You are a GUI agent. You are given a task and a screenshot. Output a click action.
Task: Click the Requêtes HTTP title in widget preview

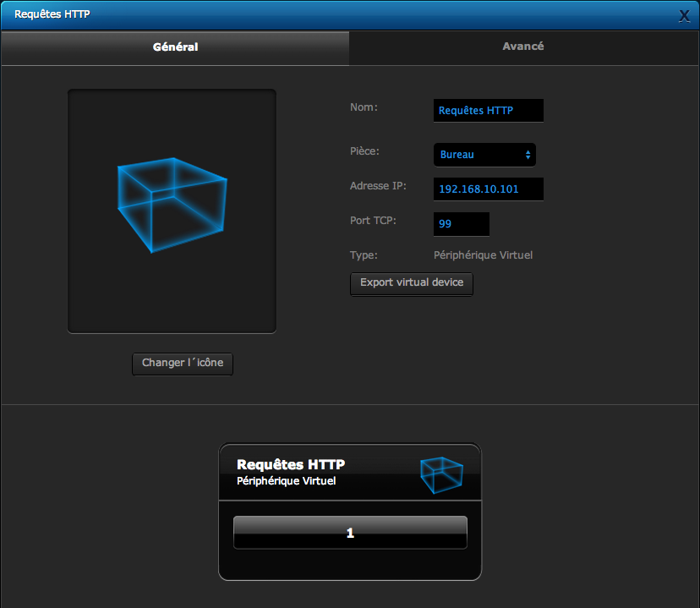point(291,464)
